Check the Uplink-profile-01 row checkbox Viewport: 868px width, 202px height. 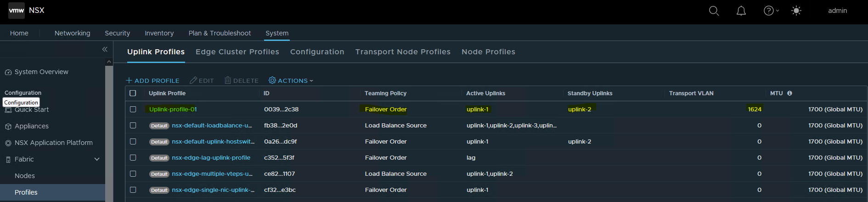133,109
